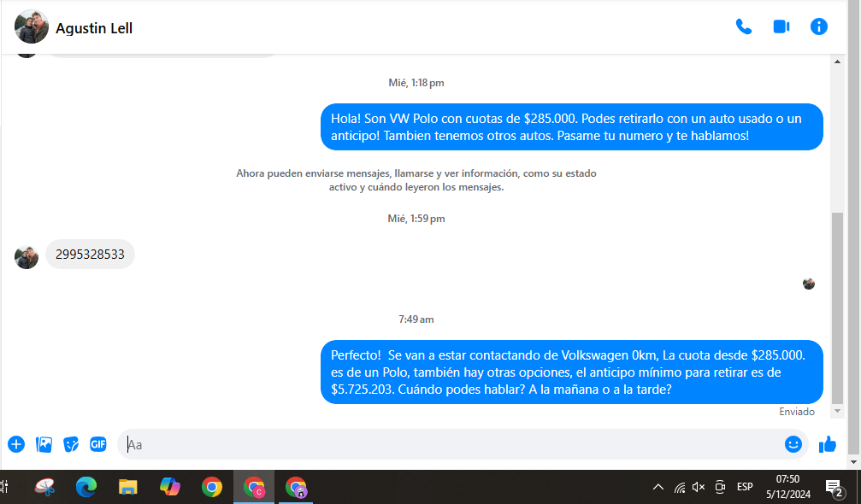Expand hidden system tray icons
Image resolution: width=861 pixels, height=504 pixels.
(658, 487)
